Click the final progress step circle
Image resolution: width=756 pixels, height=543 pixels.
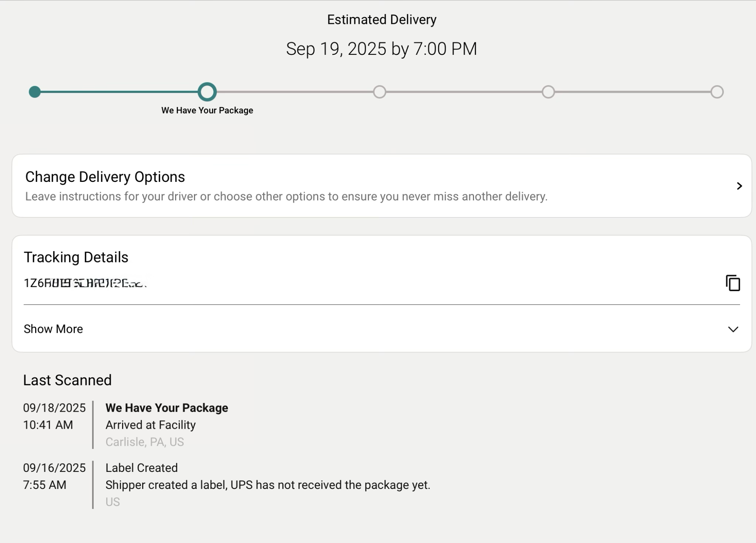(717, 92)
